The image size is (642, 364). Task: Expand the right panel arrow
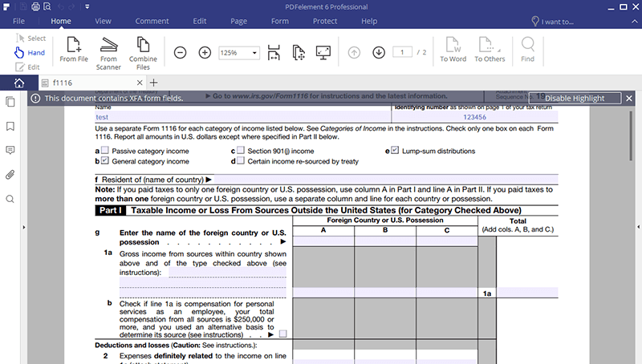638,227
